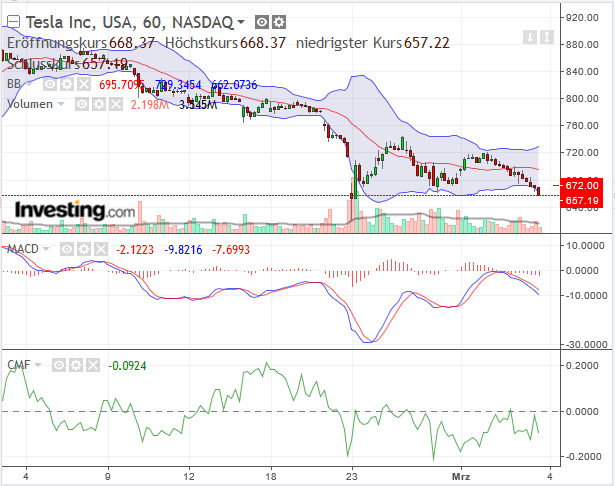Open MACD indicator settings gear
This screenshot has height=486, width=615.
click(84, 249)
